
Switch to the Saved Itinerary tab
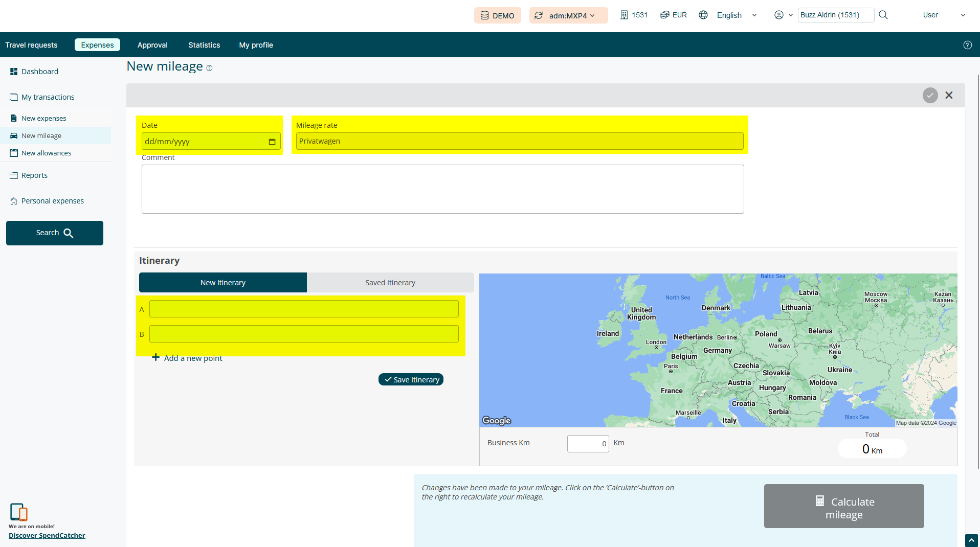390,283
